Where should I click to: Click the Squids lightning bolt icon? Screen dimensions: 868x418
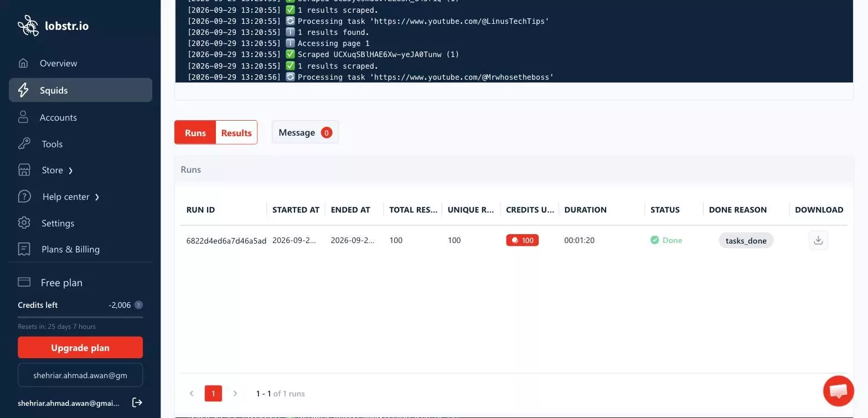[23, 90]
